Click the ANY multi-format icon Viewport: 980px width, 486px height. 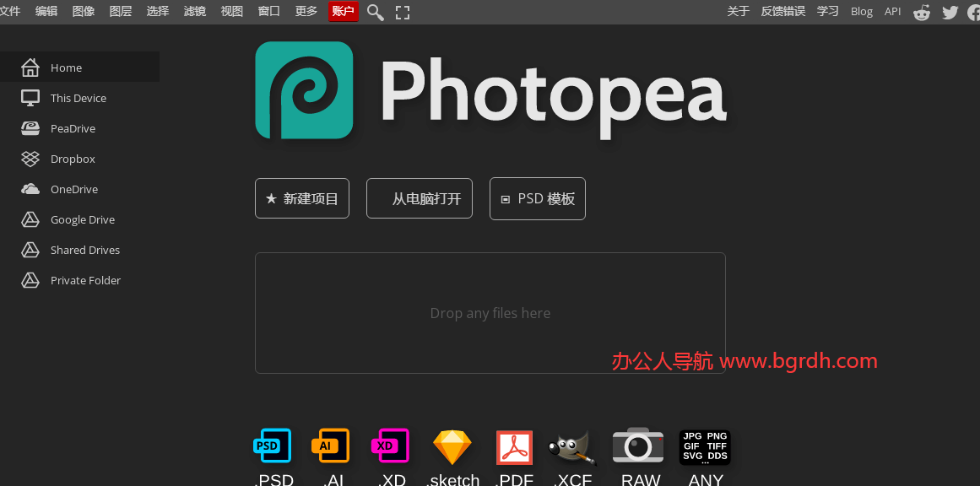coord(704,445)
